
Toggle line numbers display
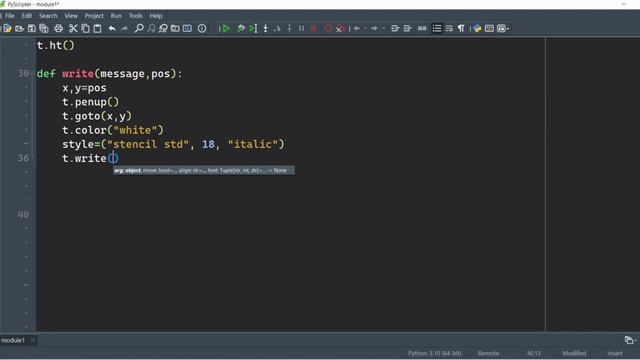coord(437,29)
